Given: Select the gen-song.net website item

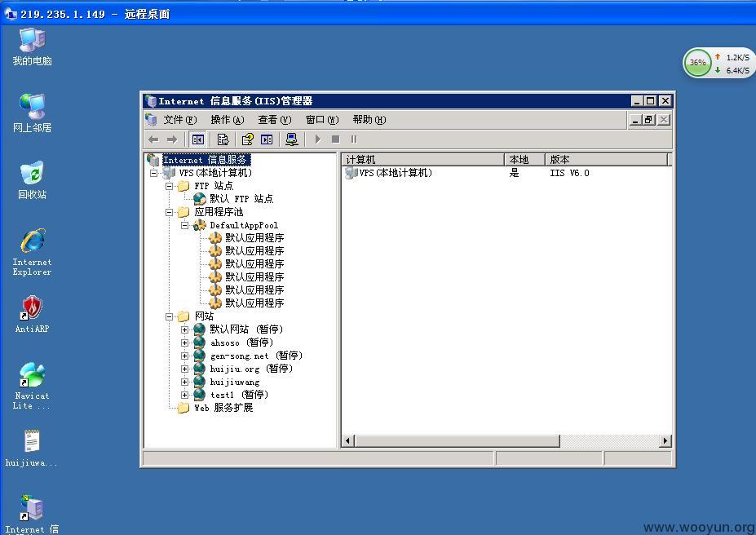Looking at the screenshot, I should point(256,356).
